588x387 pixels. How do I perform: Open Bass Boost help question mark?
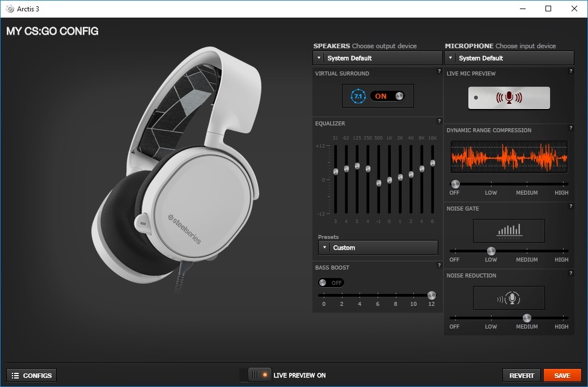pos(439,265)
